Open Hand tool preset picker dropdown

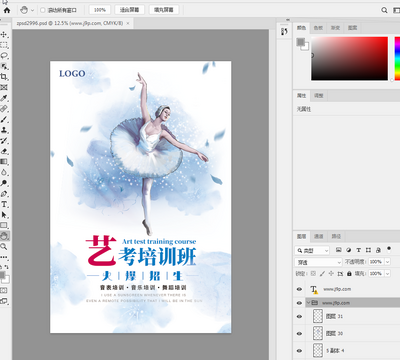coord(32,10)
